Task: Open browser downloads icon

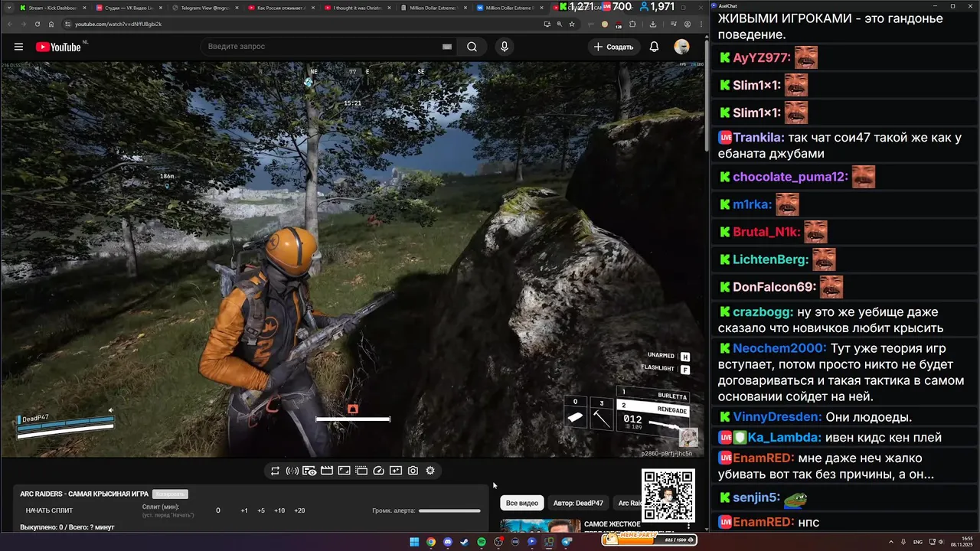Action: (653, 24)
